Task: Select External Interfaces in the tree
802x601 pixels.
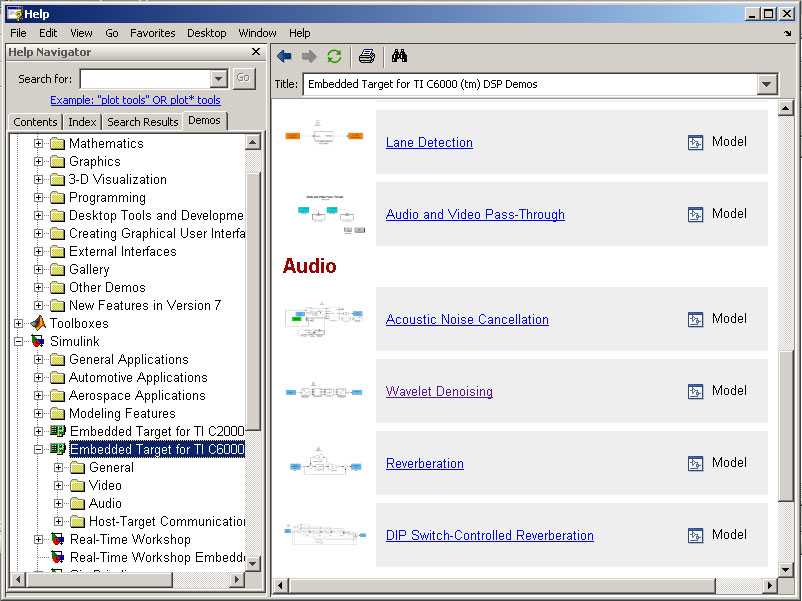Action: 123,251
